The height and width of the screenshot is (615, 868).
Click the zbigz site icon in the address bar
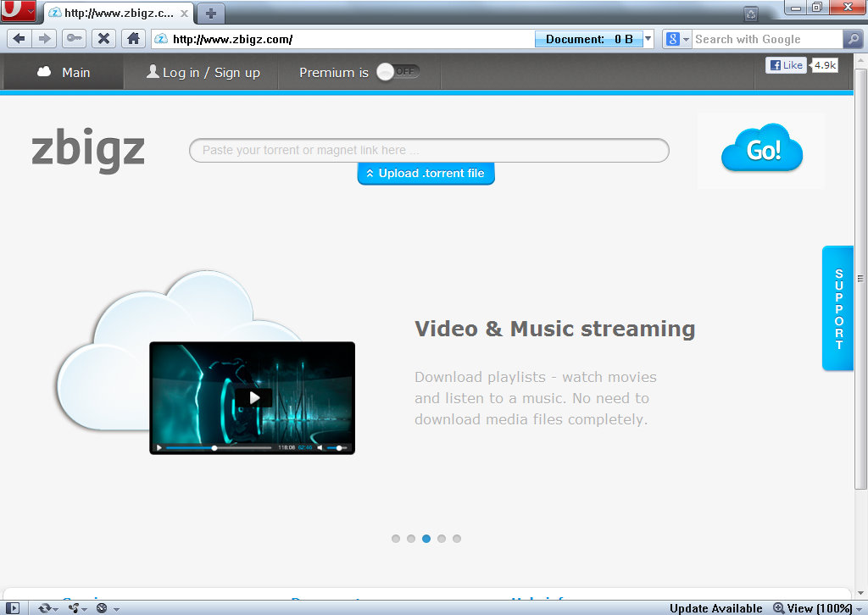pos(161,39)
